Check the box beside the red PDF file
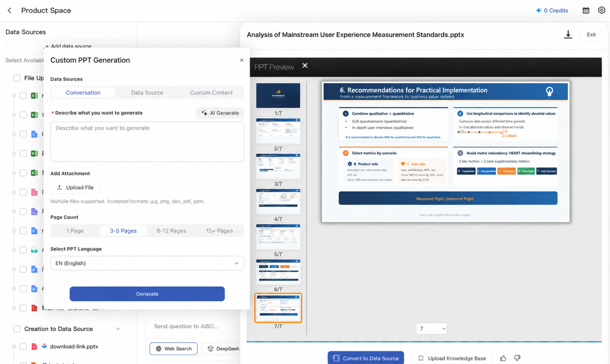 point(23,308)
